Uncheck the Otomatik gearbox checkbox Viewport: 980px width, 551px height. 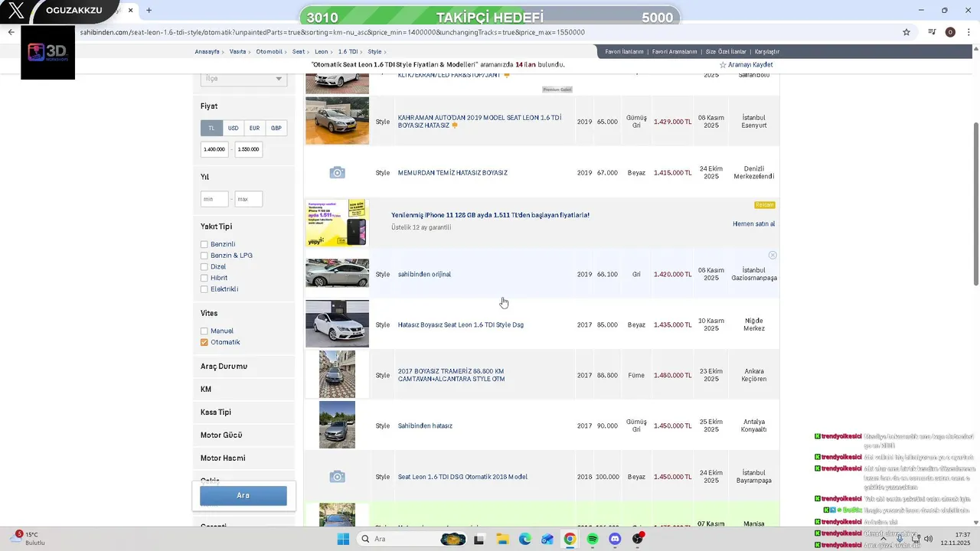pyautogui.click(x=204, y=342)
